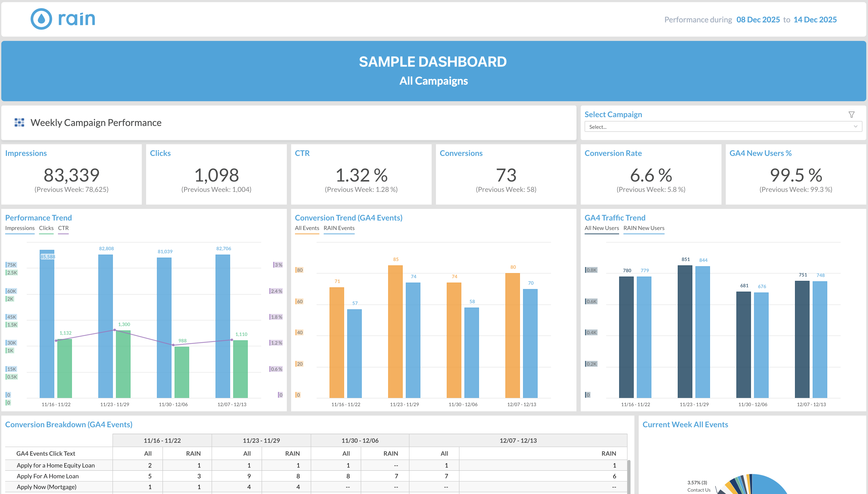Screen dimensions: 868x494
Task: Toggle Clicks series in Performance Trend legend
Action: coord(46,228)
